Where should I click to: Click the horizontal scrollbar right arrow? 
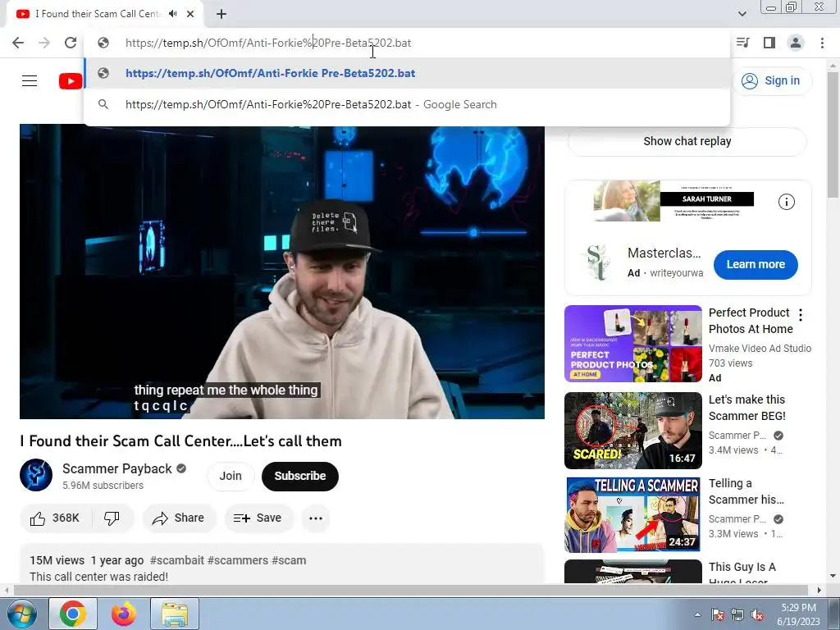pyautogui.click(x=819, y=591)
